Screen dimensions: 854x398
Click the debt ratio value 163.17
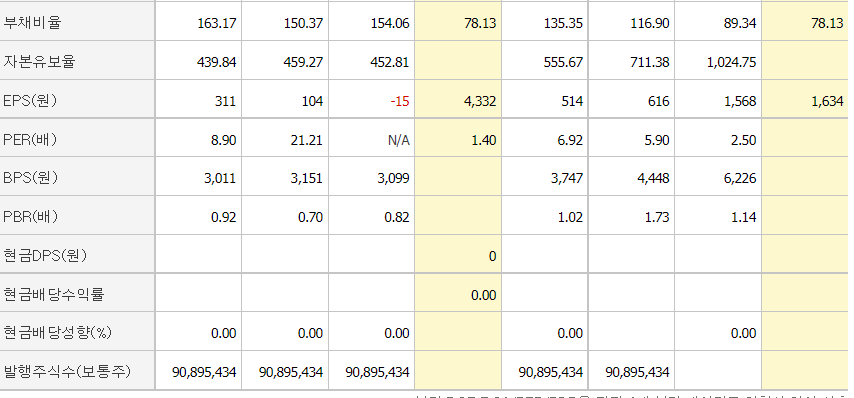click(x=217, y=24)
